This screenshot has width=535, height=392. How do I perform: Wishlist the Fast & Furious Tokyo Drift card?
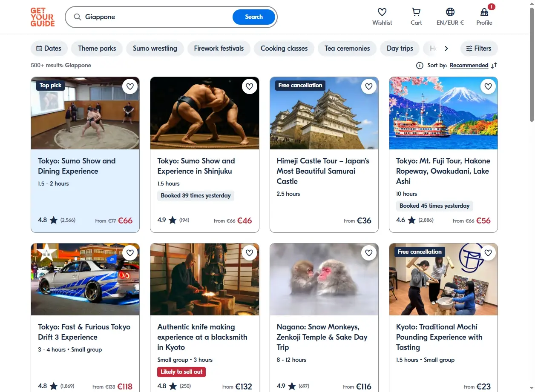130,253
